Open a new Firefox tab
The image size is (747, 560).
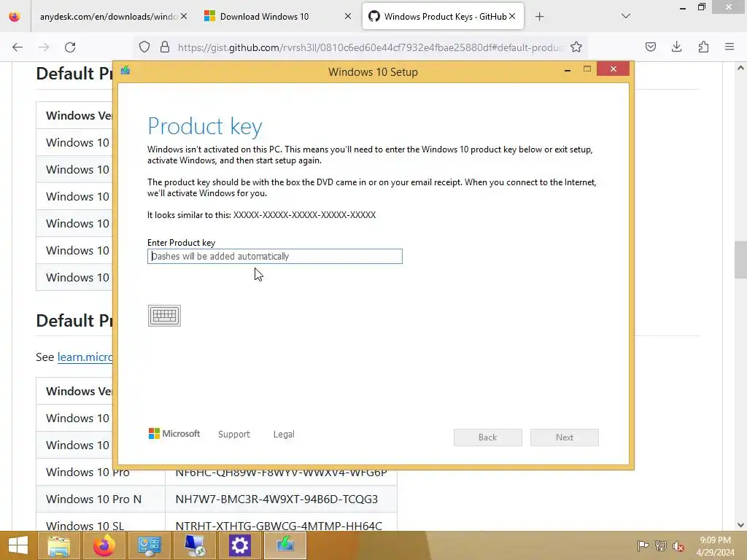pyautogui.click(x=539, y=17)
